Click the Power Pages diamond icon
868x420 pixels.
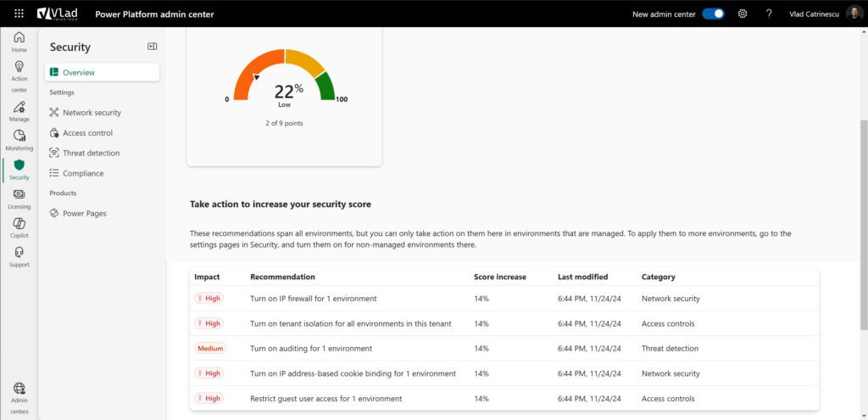click(x=53, y=213)
